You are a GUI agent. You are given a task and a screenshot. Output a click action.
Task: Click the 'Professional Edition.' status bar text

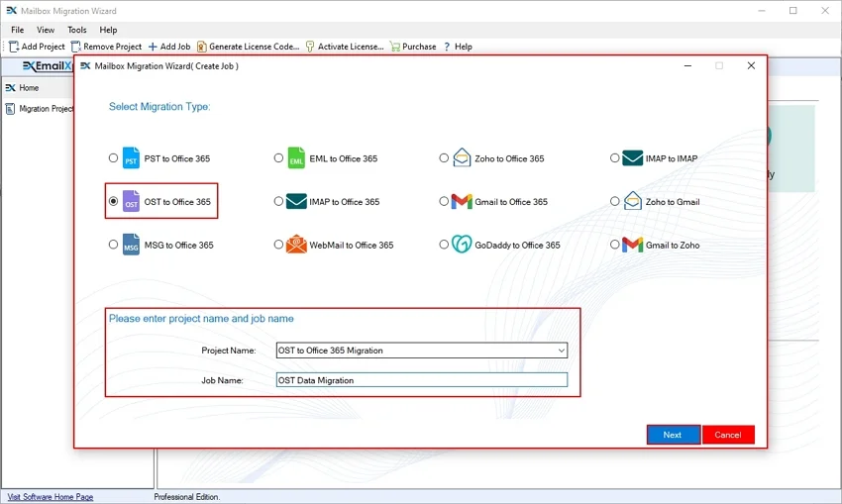point(187,497)
